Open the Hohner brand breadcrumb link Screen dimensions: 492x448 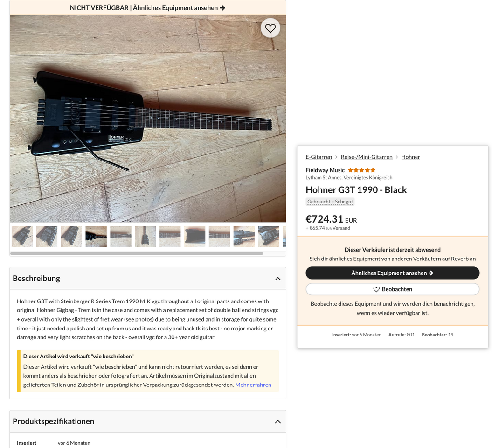tap(410, 157)
